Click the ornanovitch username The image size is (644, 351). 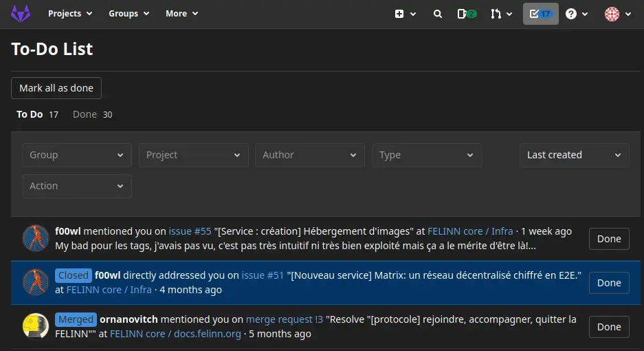point(129,319)
